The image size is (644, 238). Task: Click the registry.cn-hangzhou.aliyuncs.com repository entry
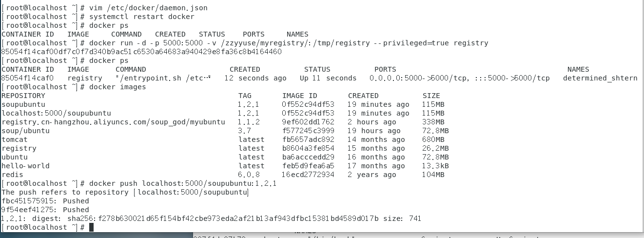[113, 122]
